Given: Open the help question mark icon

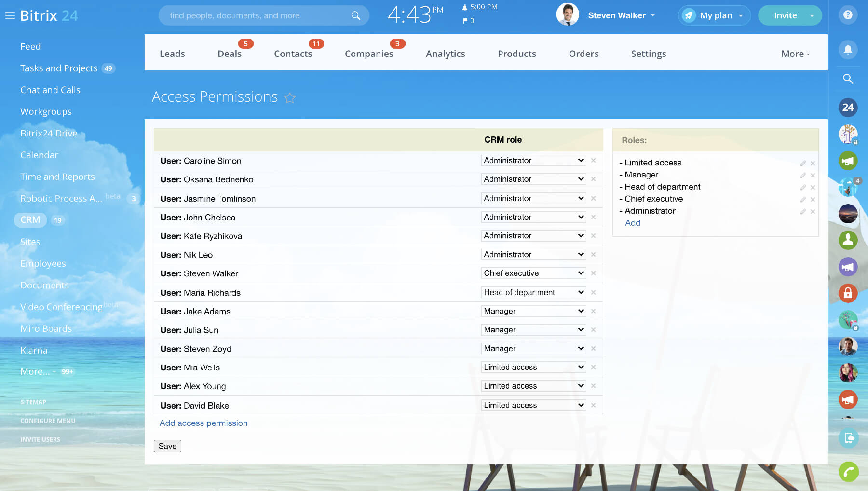Looking at the screenshot, I should pyautogui.click(x=848, y=15).
